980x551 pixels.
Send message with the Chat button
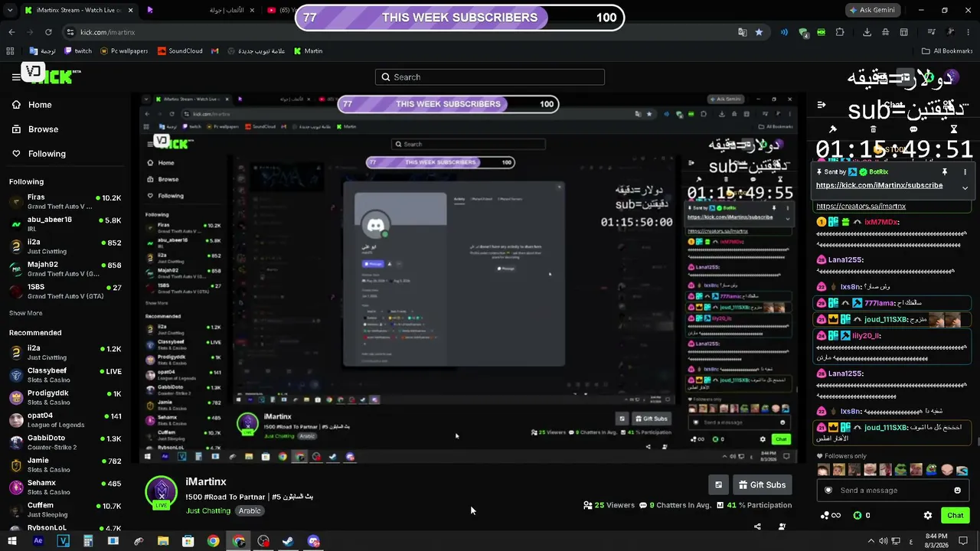[x=955, y=515]
